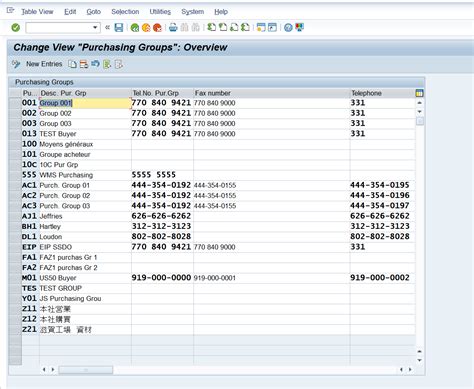Open the Help menu
474x389 pixels.
pyautogui.click(x=221, y=12)
